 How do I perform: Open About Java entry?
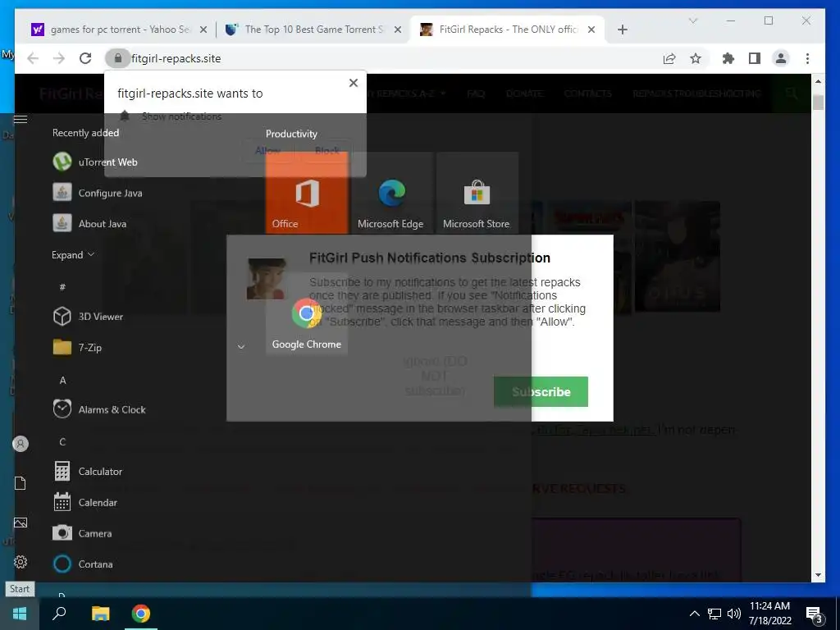[x=89, y=224]
